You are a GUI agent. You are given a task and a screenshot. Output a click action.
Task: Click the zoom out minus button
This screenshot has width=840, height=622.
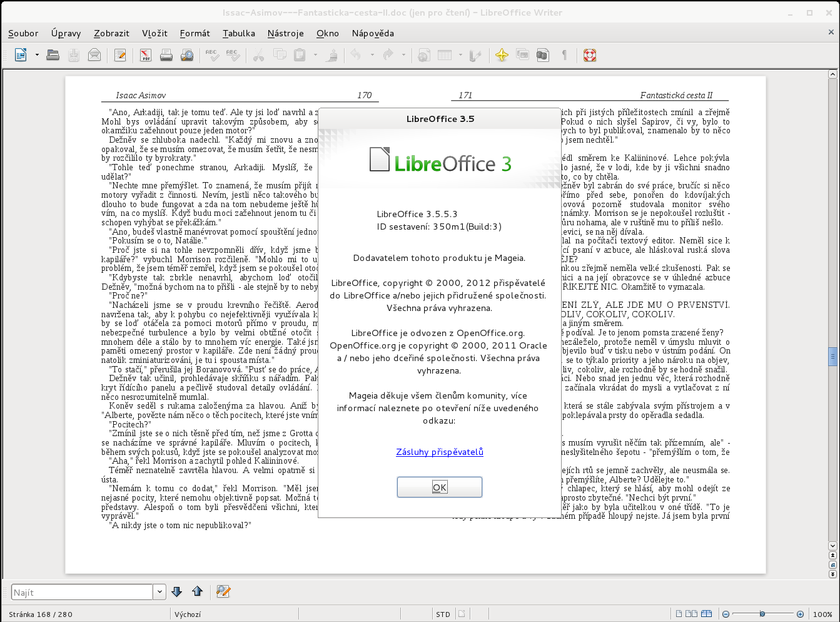[x=726, y=614]
